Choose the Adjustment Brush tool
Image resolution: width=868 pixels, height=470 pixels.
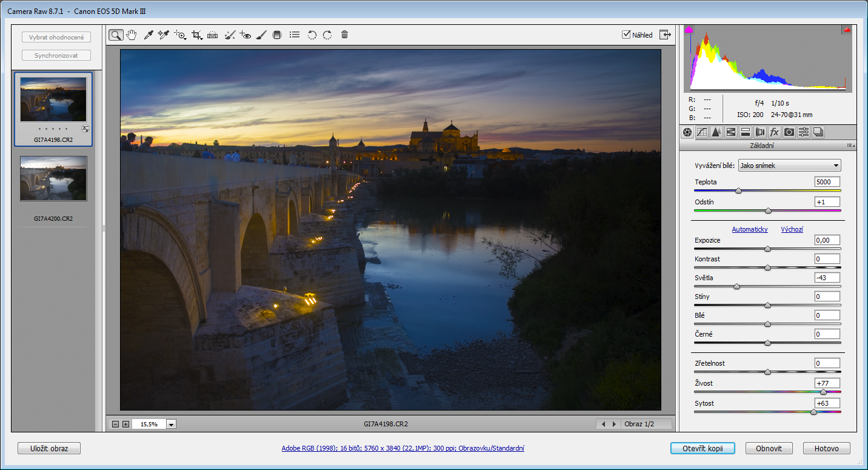click(261, 35)
